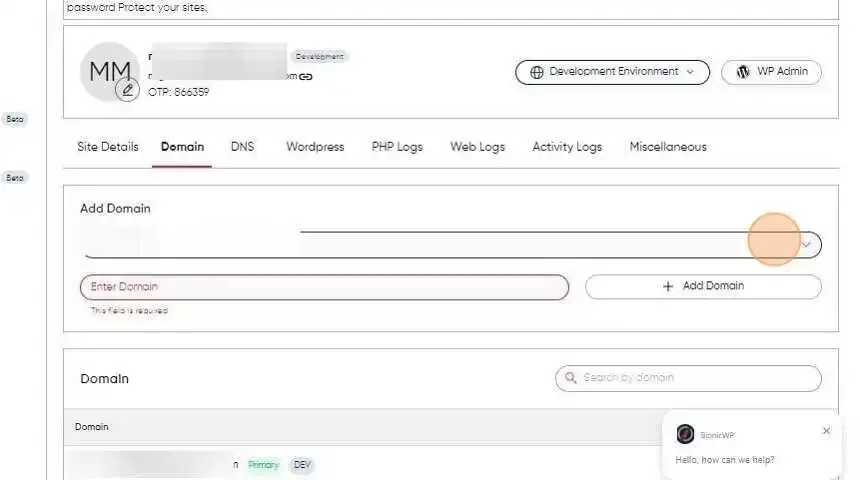
Task: Click the Development tag beside site name
Action: (x=319, y=57)
